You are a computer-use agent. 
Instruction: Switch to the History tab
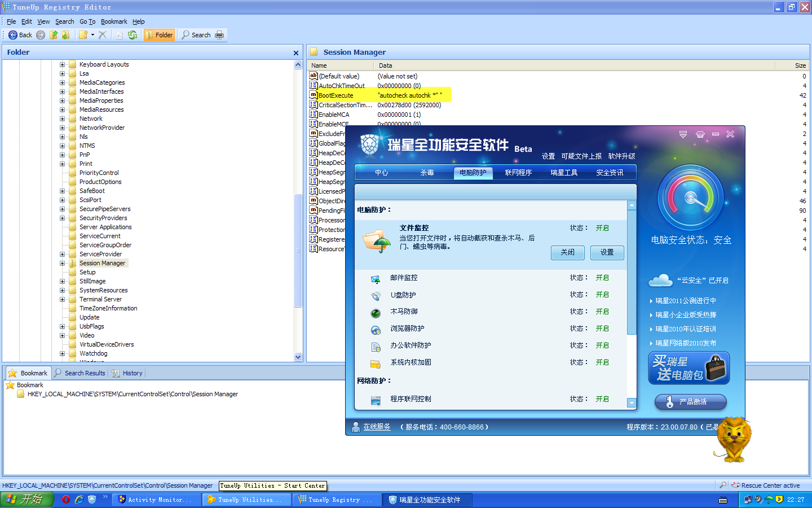127,373
